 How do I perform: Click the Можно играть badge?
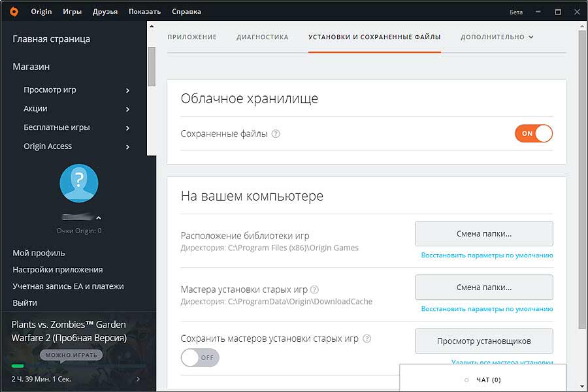[x=71, y=355]
